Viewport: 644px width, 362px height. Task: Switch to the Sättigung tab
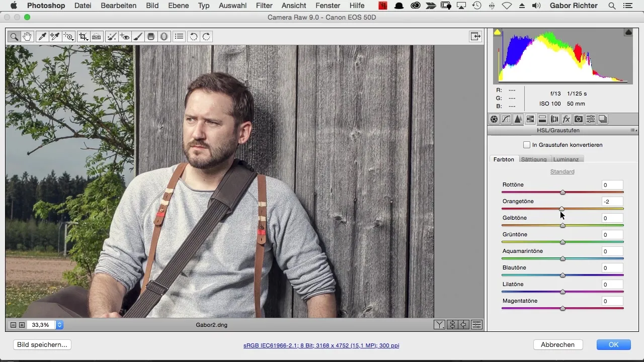click(533, 159)
